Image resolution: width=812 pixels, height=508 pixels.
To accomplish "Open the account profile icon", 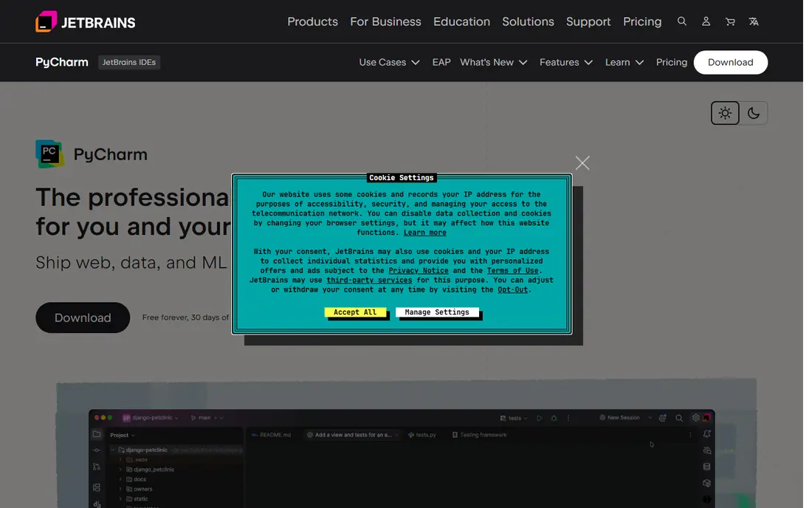I will (x=706, y=21).
